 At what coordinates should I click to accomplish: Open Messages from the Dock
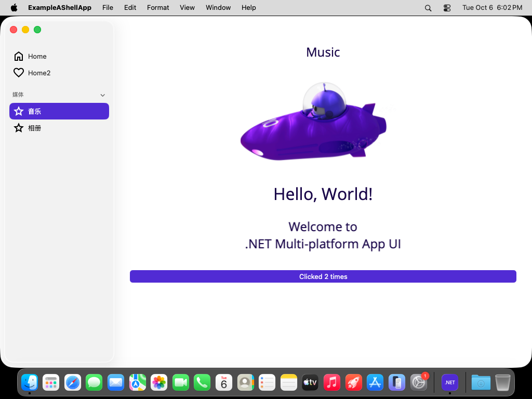94,382
